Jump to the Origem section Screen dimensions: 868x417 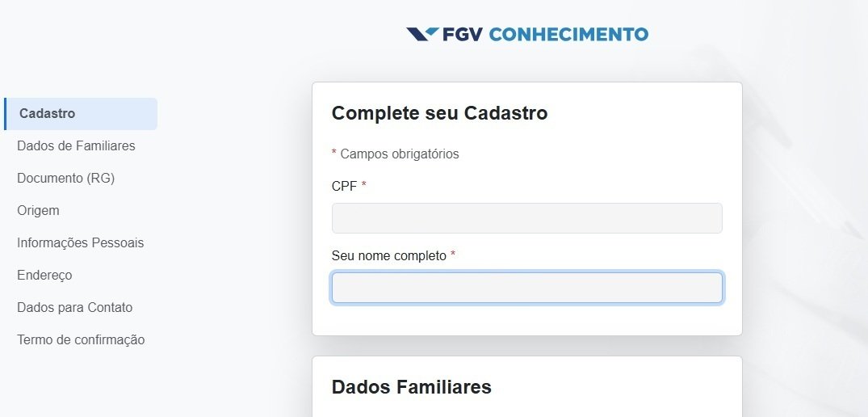38,210
